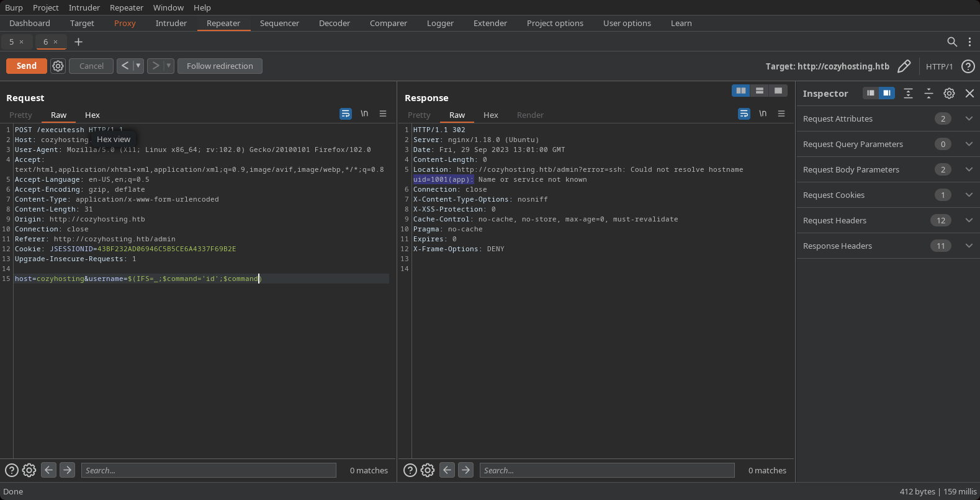Open Repeater tab options kebab menu

(969, 42)
